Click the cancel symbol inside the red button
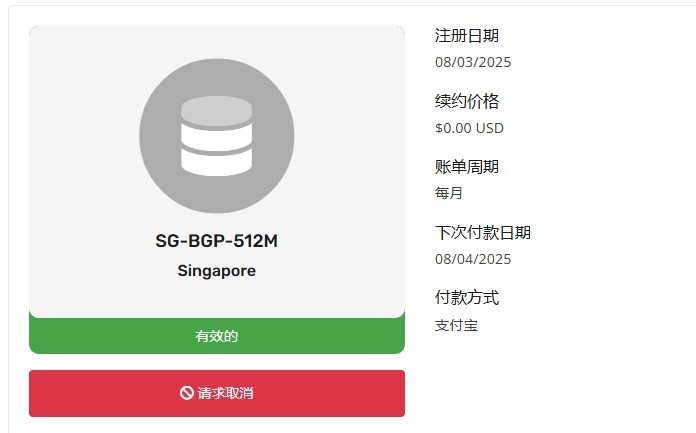Image resolution: width=696 pixels, height=433 pixels. [186, 393]
